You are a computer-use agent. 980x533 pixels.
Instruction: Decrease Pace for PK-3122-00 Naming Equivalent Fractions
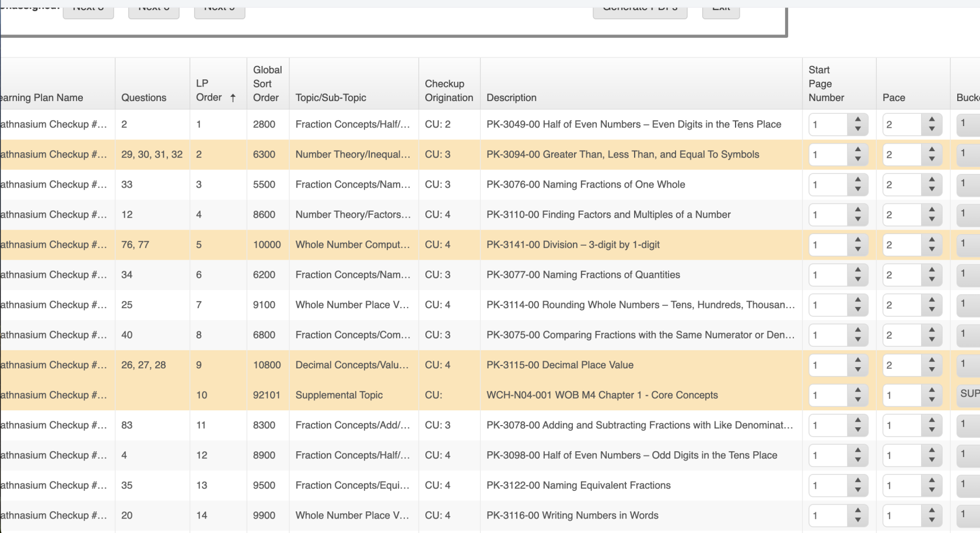[932, 490]
